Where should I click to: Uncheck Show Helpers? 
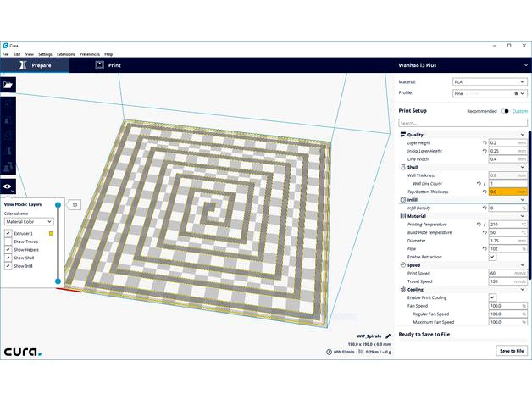pos(8,249)
